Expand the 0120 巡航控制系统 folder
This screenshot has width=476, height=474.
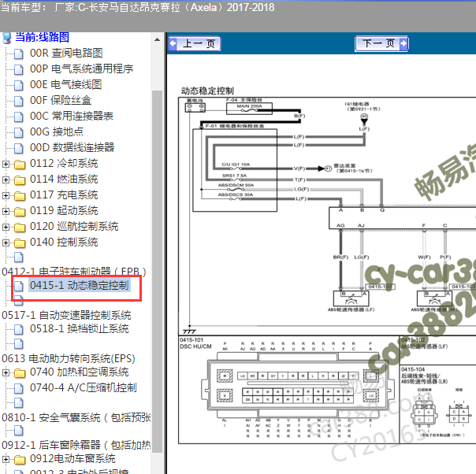coord(6,227)
